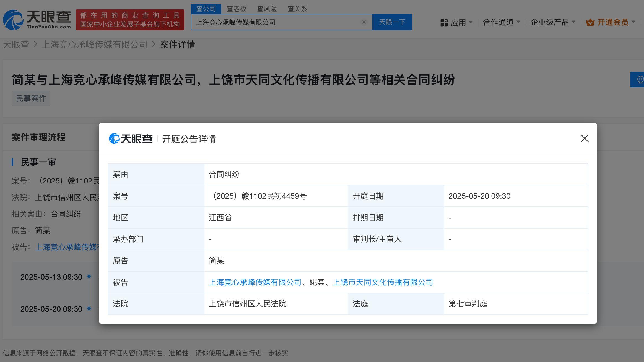Select the 2025-05-13 09:30 timeline marker
The height and width of the screenshot is (362, 644).
[89, 276]
